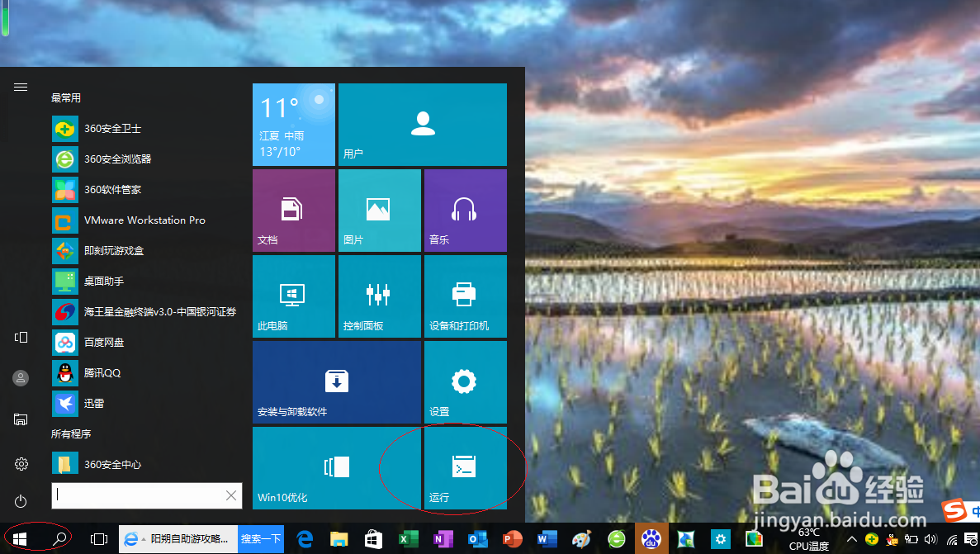This screenshot has width=980, height=554.
Task: Click the taskbar search magnifier
Action: (x=59, y=538)
